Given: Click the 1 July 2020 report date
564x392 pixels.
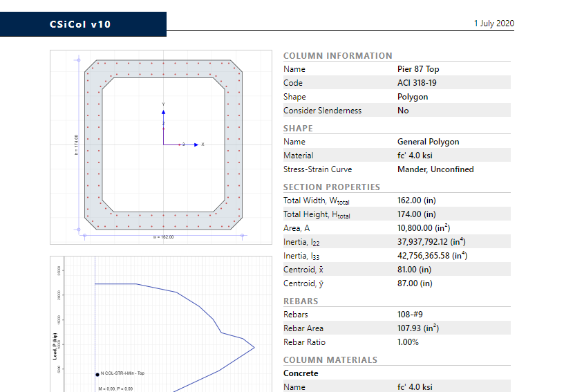Looking at the screenshot, I should click(x=493, y=24).
